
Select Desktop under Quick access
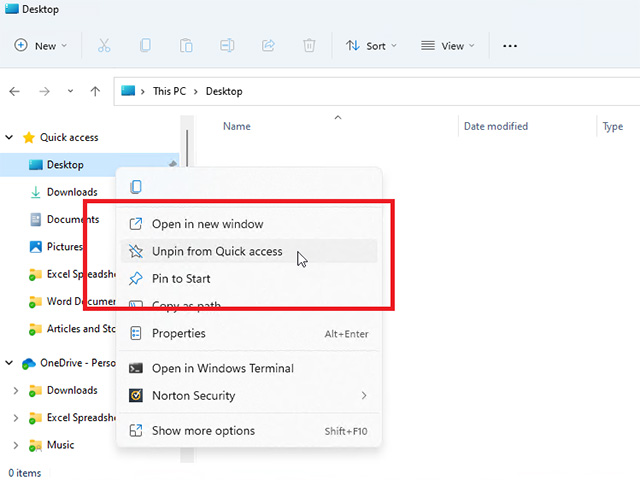(x=89, y=165)
